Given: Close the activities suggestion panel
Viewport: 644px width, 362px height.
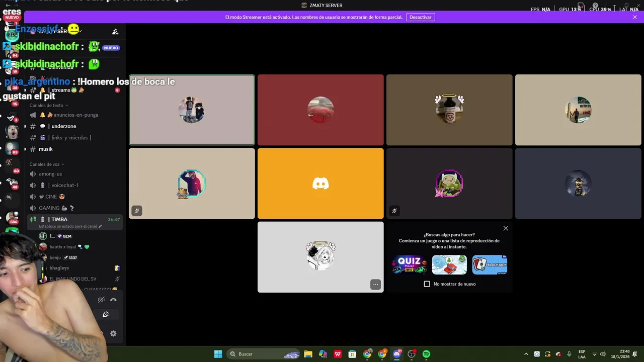Looking at the screenshot, I should click(506, 228).
